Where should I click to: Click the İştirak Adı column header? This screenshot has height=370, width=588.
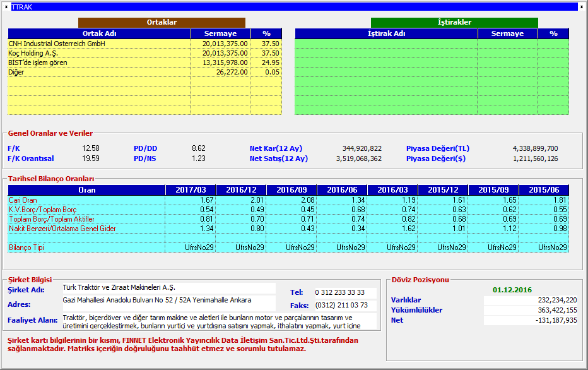pos(386,33)
